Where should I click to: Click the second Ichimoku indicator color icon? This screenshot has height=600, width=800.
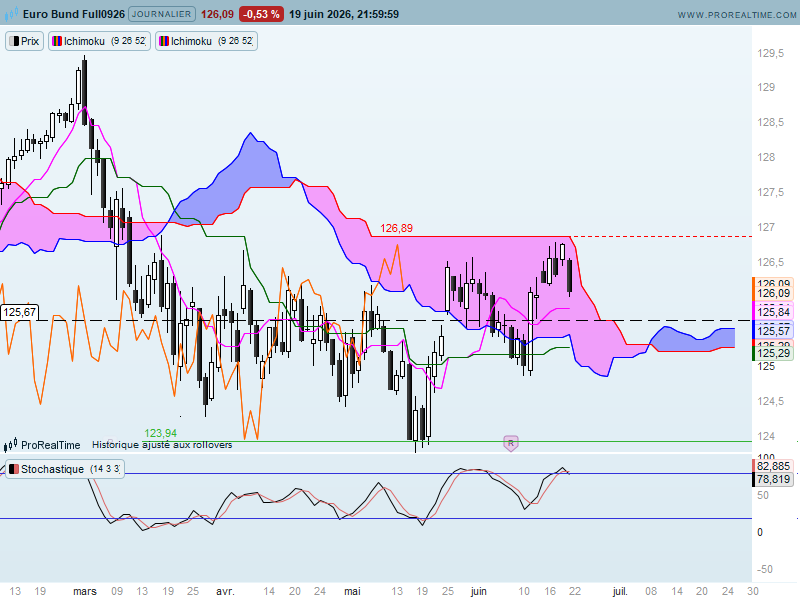coord(164,41)
